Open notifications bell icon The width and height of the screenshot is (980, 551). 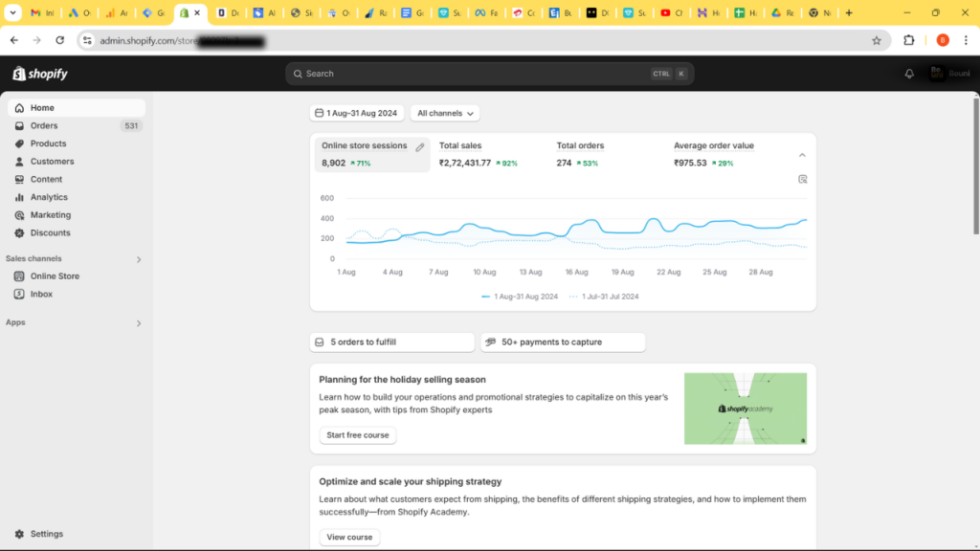coord(909,74)
